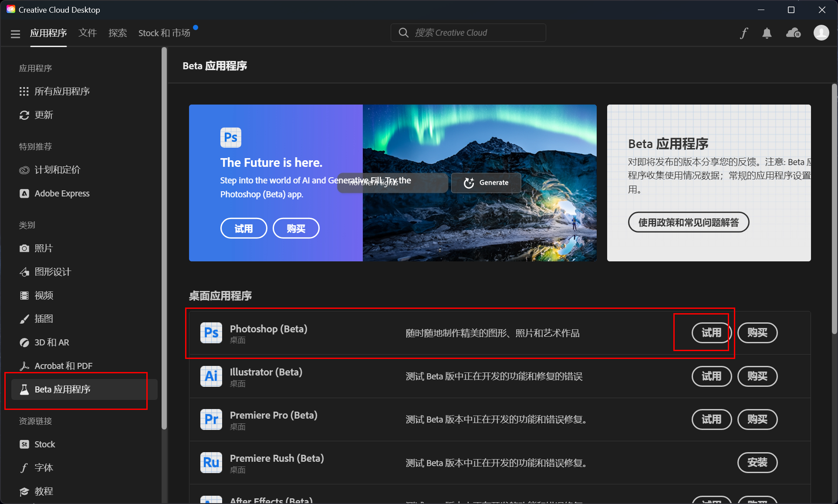Click the Illustrator (Beta) app name
This screenshot has height=504, width=838.
[266, 372]
